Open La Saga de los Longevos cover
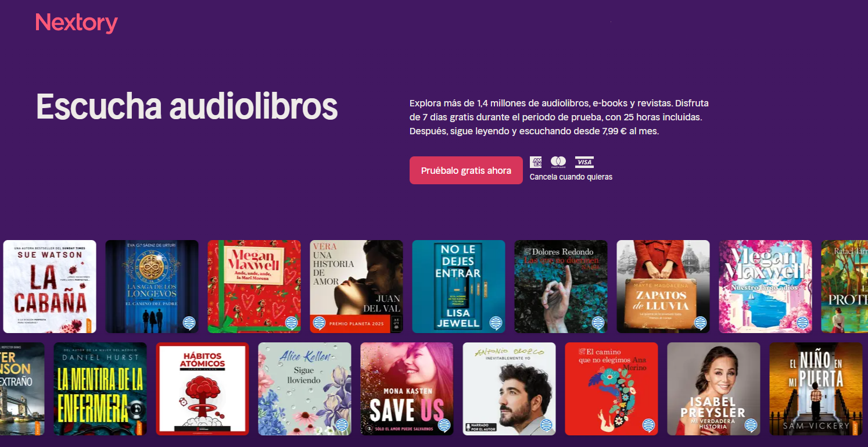This screenshot has width=868, height=447. (x=152, y=287)
